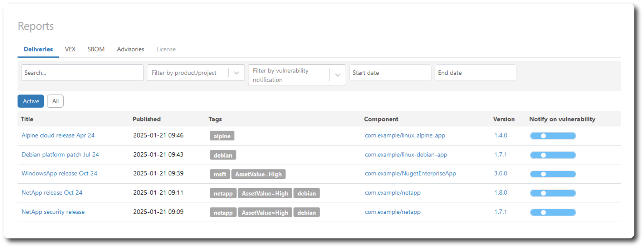
Task: Click version 1.7.1 of linux-debian-app
Action: (x=501, y=155)
